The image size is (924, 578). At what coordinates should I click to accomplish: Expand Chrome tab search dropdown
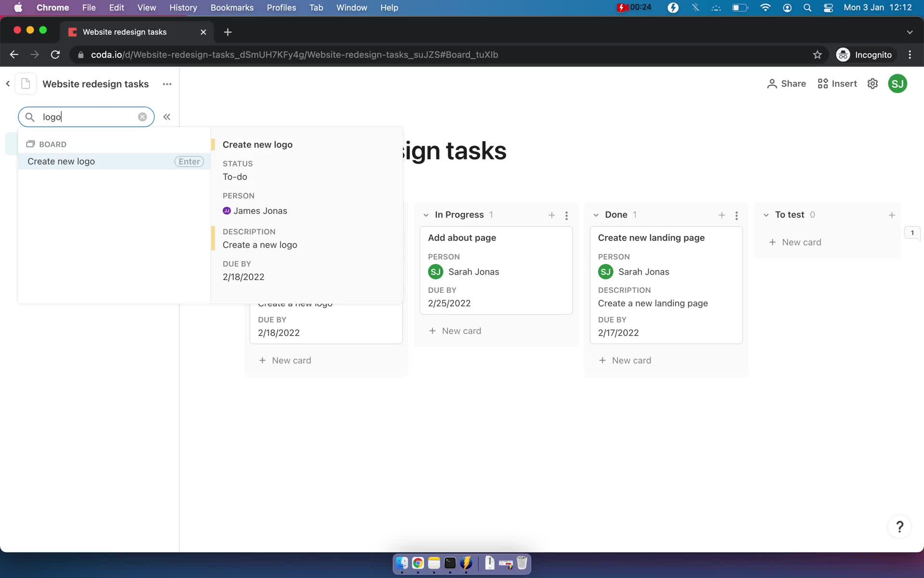pyautogui.click(x=910, y=32)
